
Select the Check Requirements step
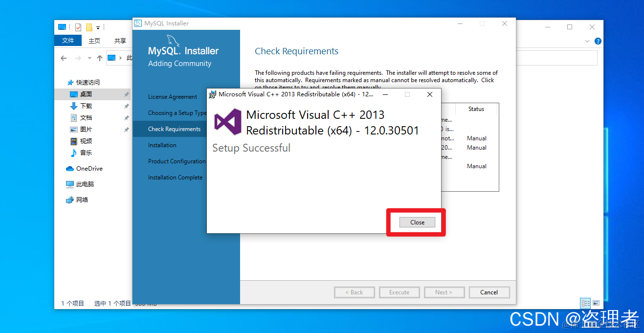pyautogui.click(x=174, y=129)
